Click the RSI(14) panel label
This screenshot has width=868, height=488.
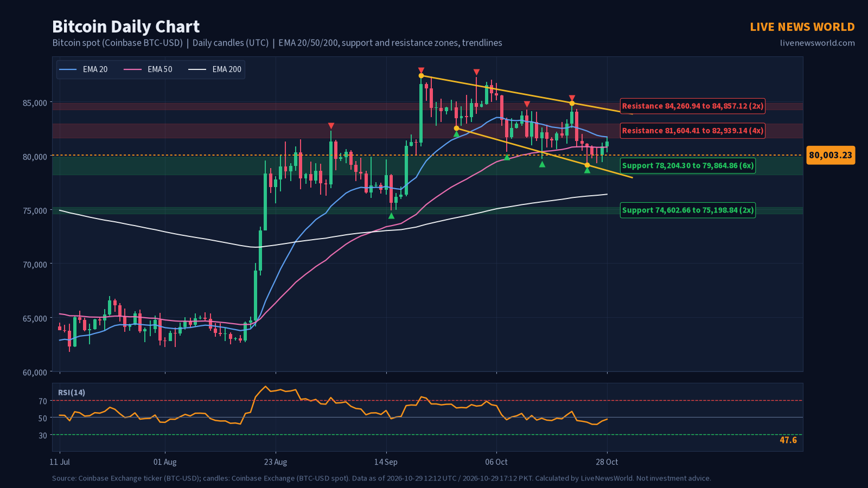pyautogui.click(x=72, y=393)
